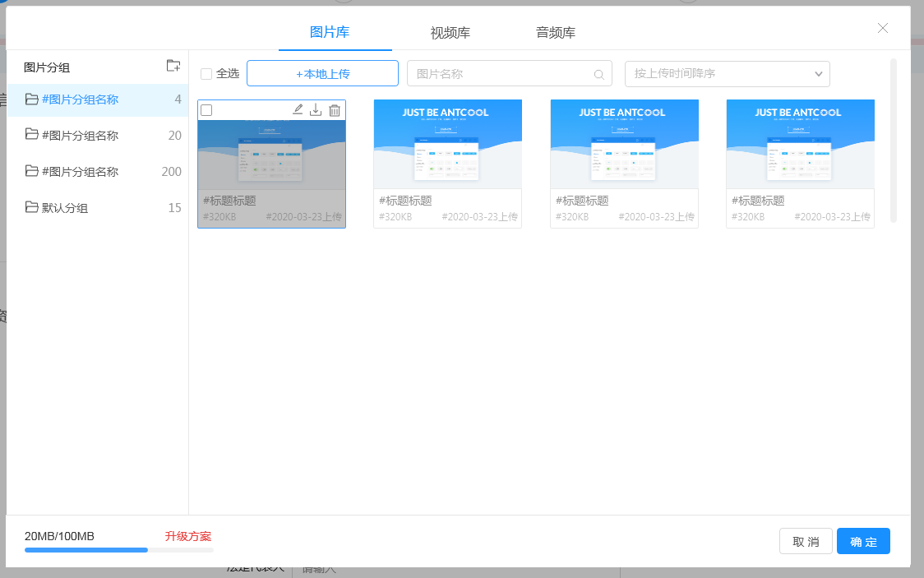This screenshot has width=924, height=578.
Task: Select the second image thumbnail
Action: tap(448, 144)
